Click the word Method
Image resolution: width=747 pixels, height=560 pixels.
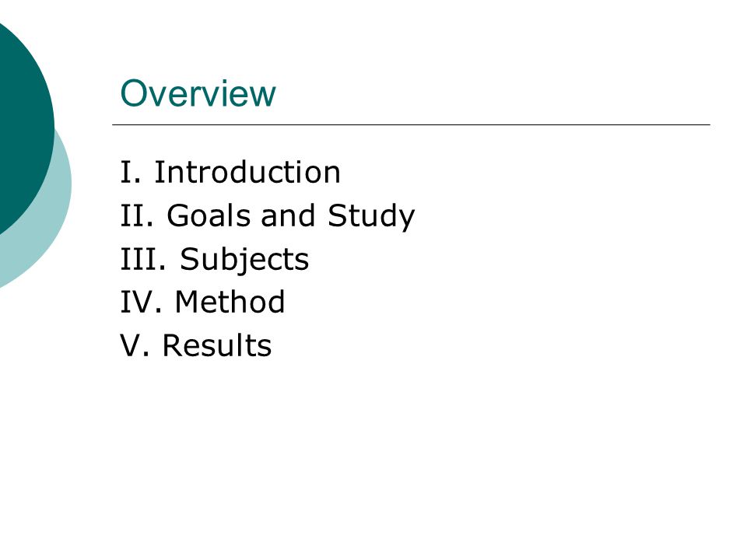tap(230, 302)
